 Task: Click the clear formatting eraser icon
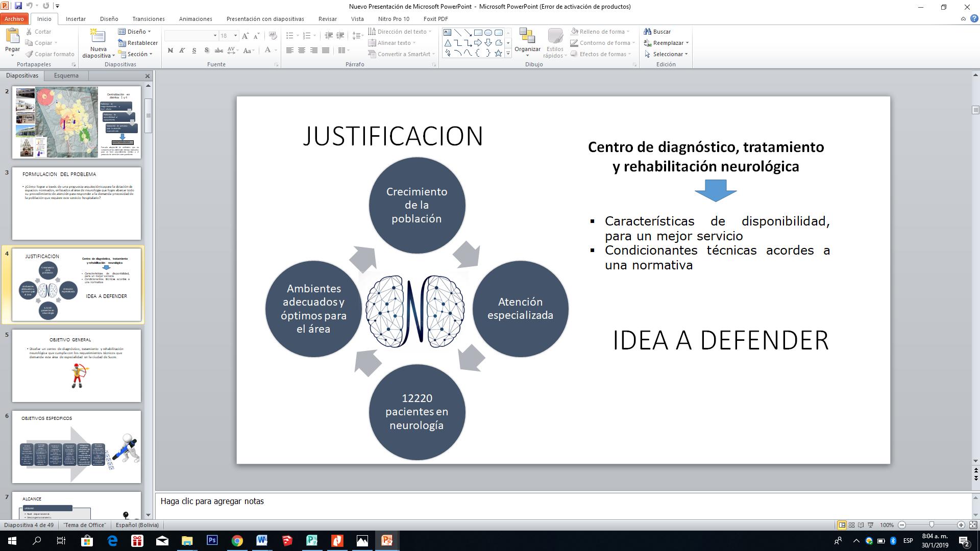(273, 35)
